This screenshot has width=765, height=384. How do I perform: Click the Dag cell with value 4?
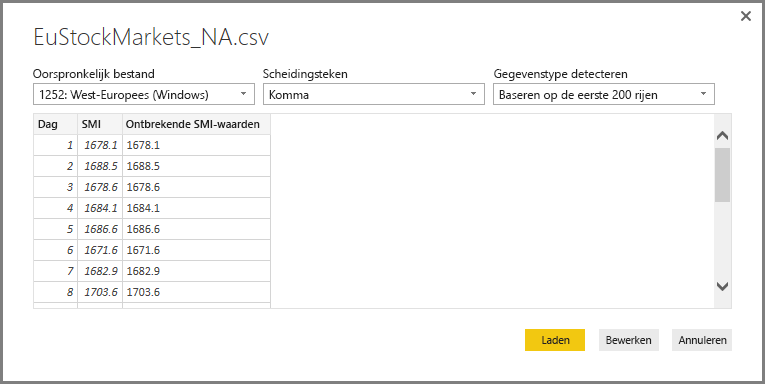[55, 208]
